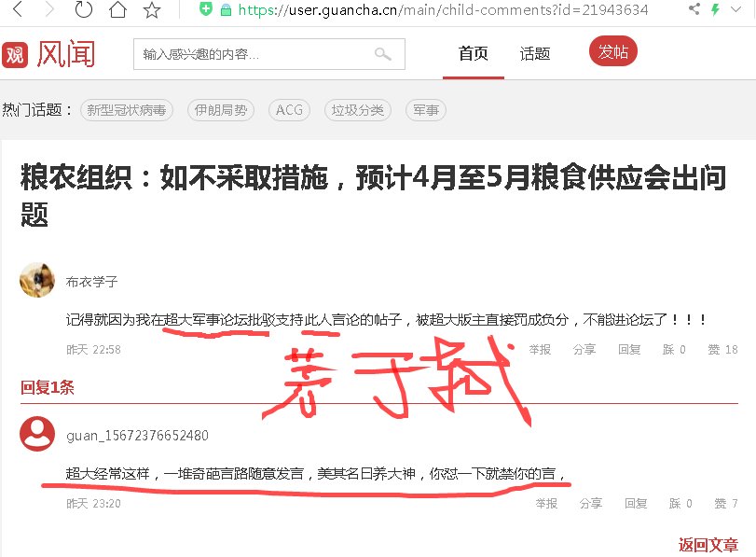The width and height of the screenshot is (756, 557).
Task: Click the lightning icon in the browser toolbar
Action: point(716,10)
